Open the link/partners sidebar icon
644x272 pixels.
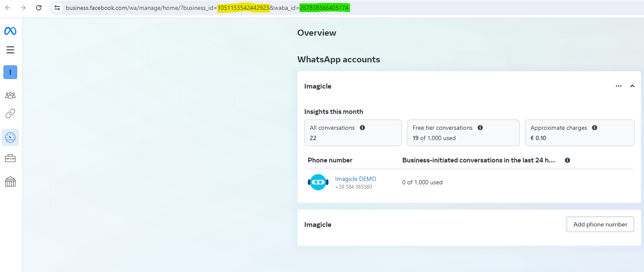[10, 113]
